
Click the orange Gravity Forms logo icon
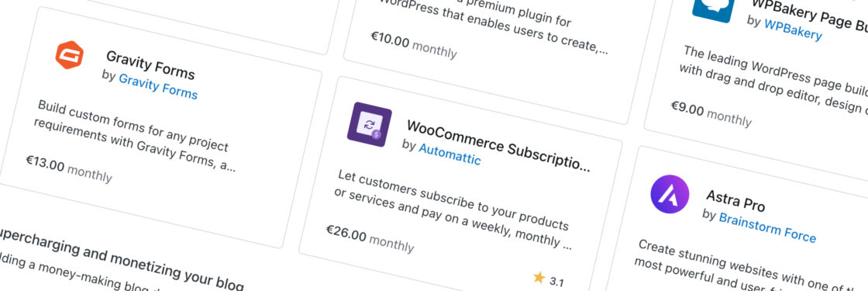point(69,55)
